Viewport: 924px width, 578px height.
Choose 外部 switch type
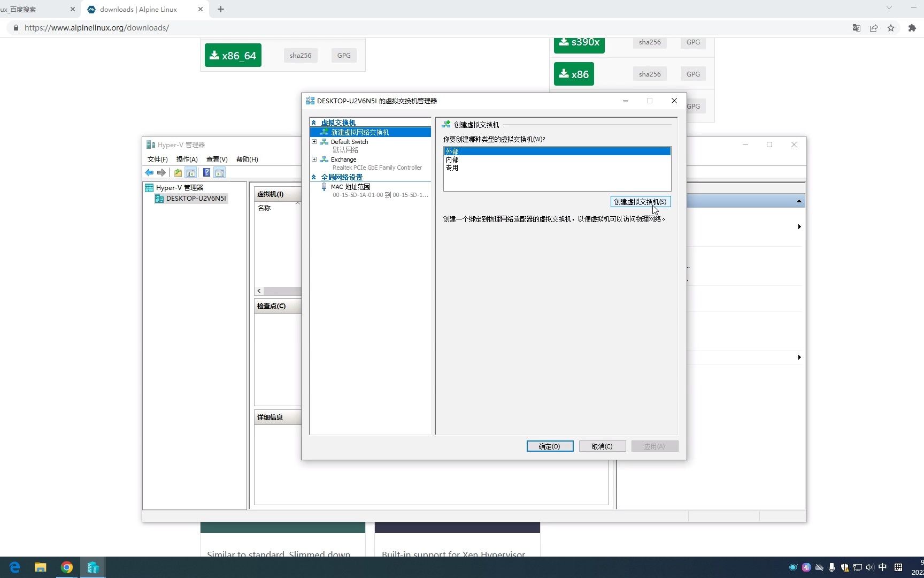[x=557, y=151]
